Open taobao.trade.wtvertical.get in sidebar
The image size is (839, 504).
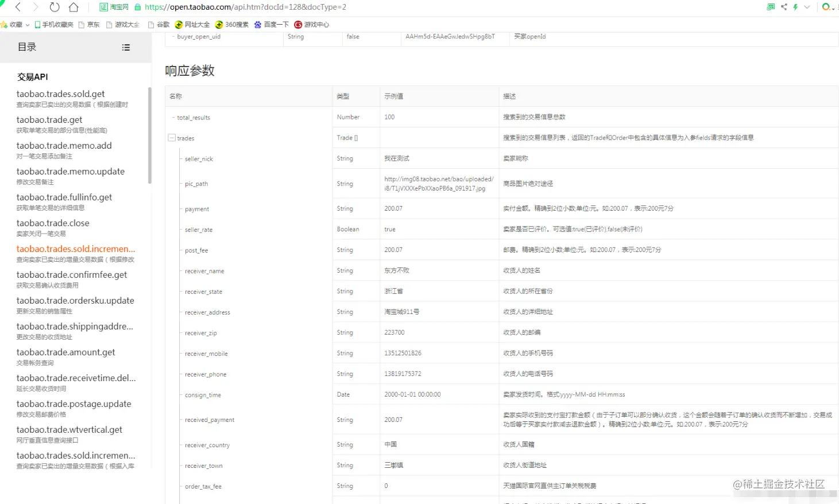tap(69, 429)
